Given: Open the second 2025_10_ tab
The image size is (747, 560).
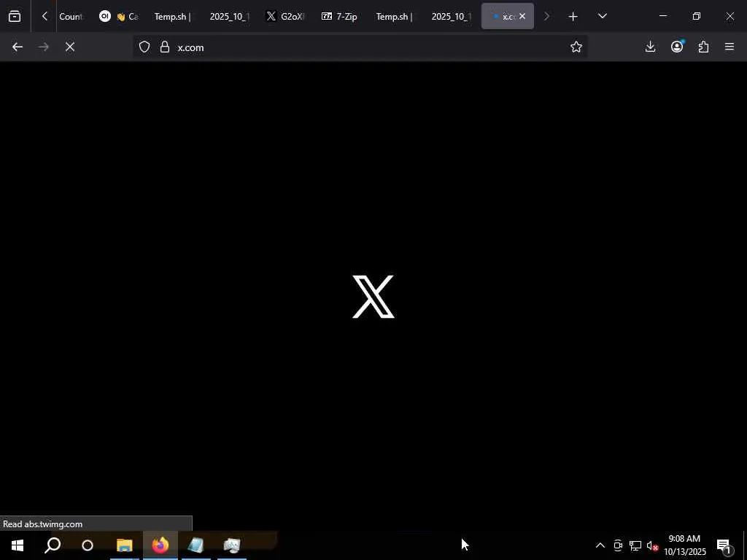Looking at the screenshot, I should 451,17.
